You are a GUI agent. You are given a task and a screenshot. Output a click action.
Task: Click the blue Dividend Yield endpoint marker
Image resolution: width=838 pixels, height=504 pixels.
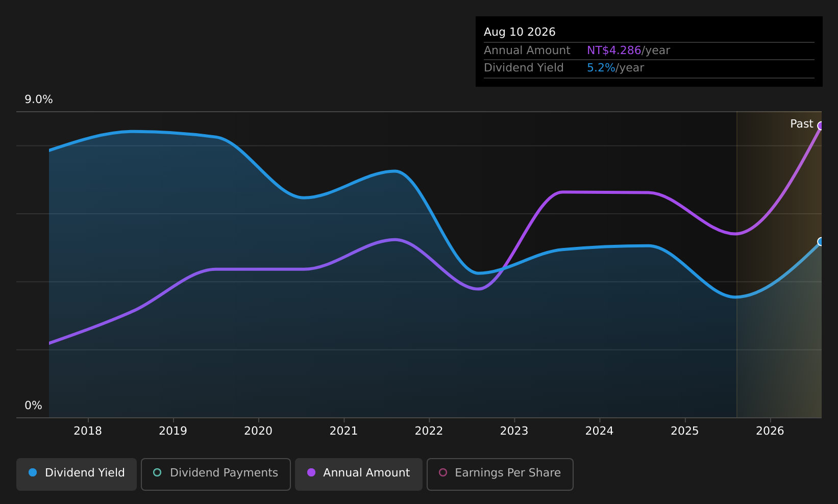[x=821, y=242]
